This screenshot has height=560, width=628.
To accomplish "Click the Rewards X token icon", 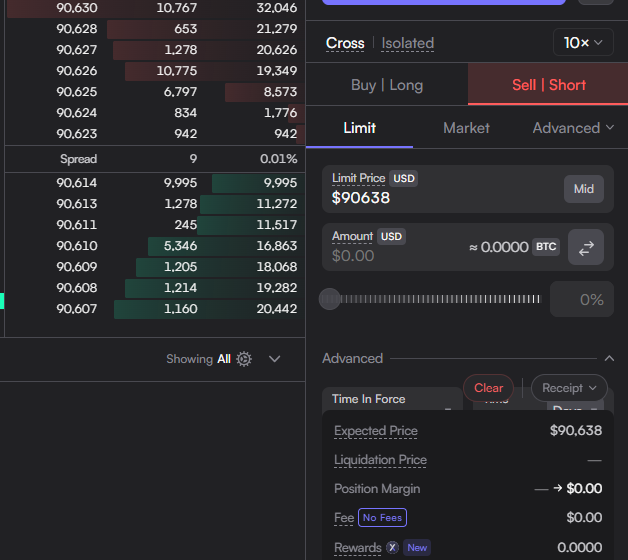I will (x=393, y=547).
